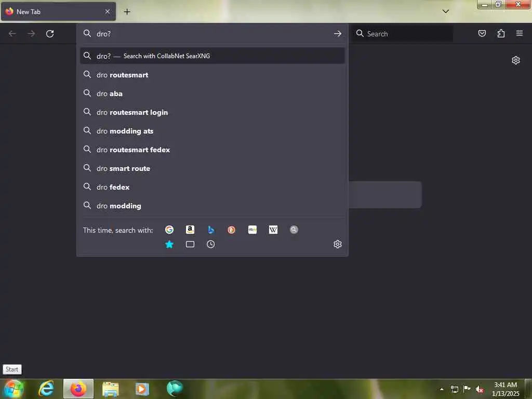Pick suggestion 'dro routesmart login'
The width and height of the screenshot is (532, 399).
tap(212, 112)
